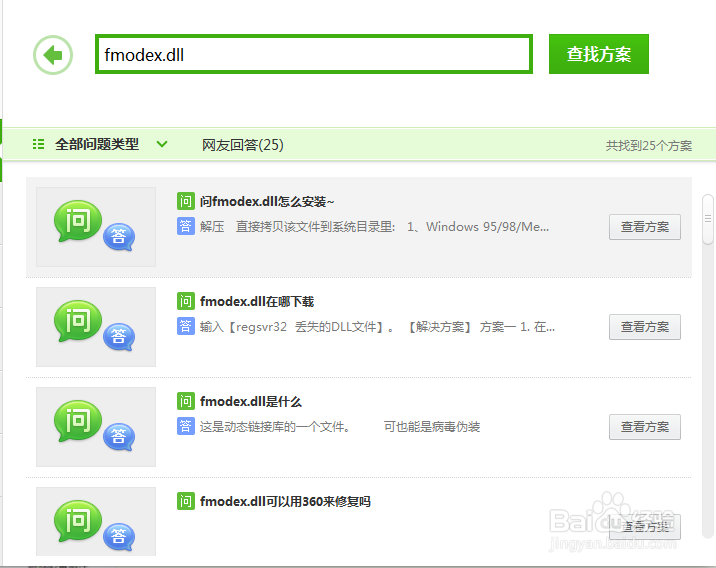
Task: Open the Q&A thumbnail for fmodex.dll可以用360来修复吗
Action: [96, 521]
